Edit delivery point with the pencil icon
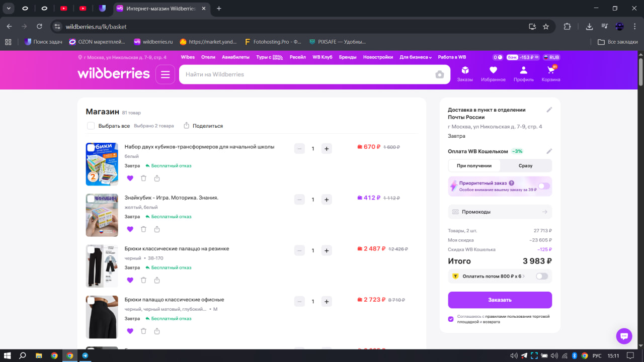The height and width of the screenshot is (362, 644). (x=549, y=110)
